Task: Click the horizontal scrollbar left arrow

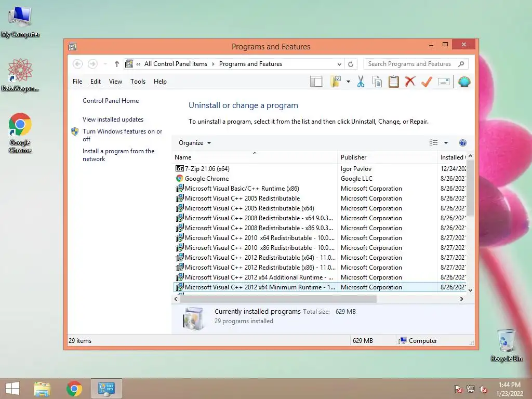Action: click(176, 299)
